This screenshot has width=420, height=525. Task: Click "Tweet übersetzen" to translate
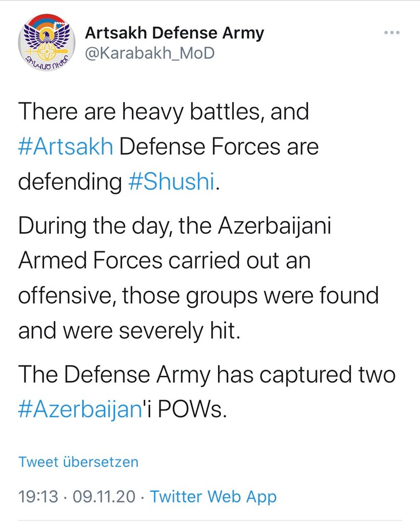tap(78, 462)
